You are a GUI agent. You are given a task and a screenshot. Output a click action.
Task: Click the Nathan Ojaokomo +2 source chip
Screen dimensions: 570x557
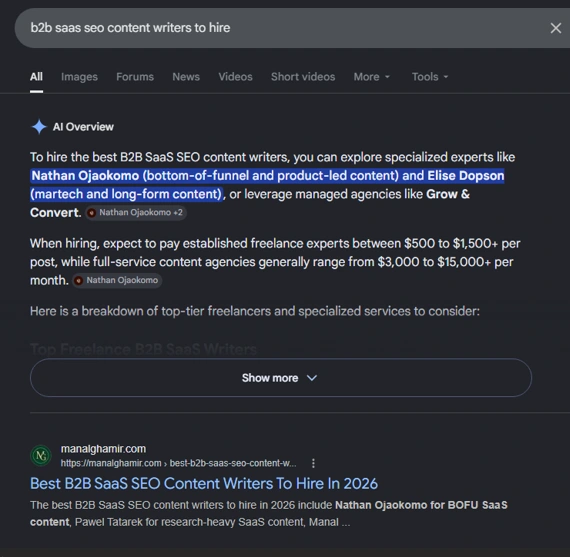136,213
